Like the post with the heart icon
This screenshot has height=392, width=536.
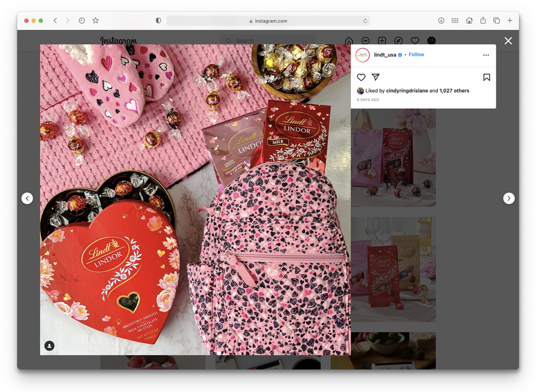pyautogui.click(x=361, y=78)
